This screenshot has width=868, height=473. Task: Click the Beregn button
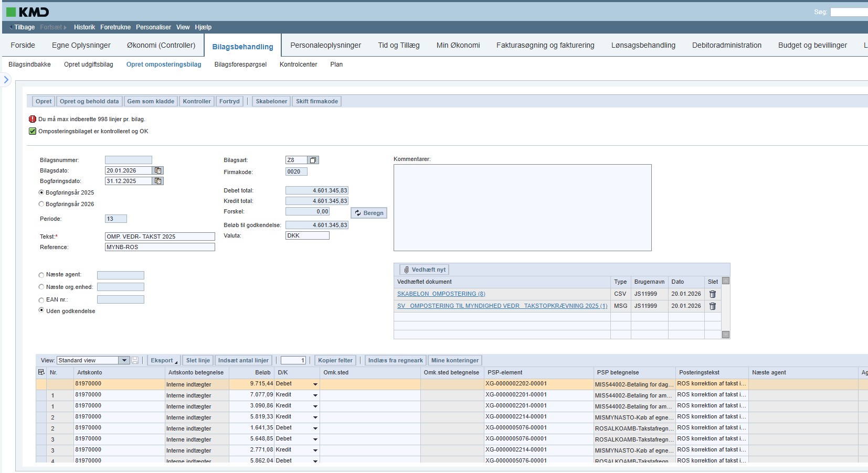coord(369,213)
